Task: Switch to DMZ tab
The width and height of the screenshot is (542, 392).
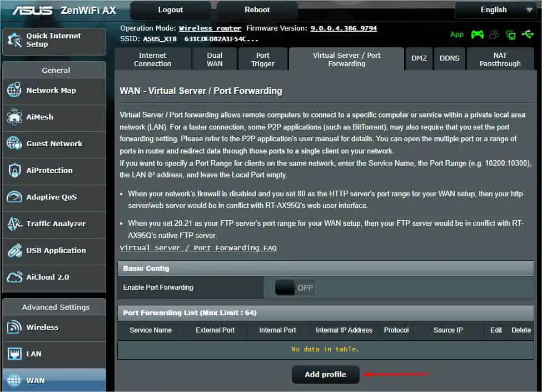Action: pyautogui.click(x=419, y=58)
